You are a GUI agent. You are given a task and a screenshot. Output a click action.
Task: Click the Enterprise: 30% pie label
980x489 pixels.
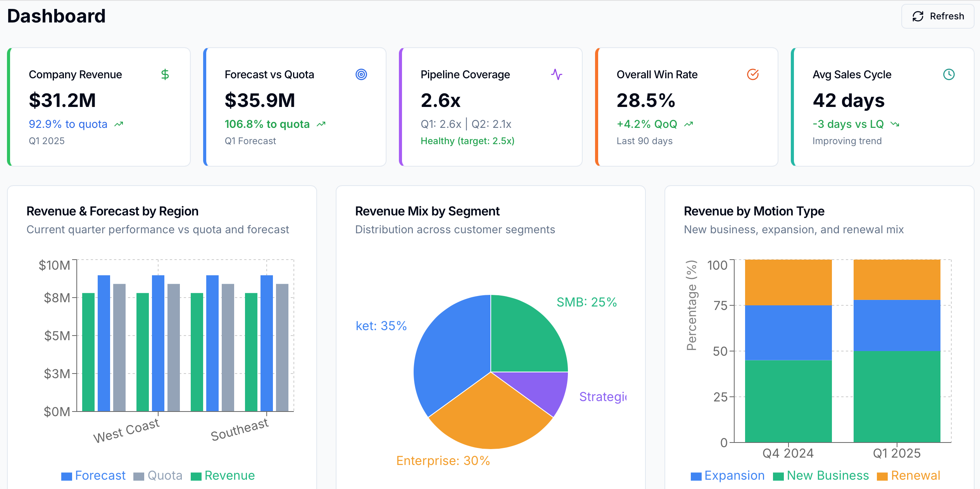coord(443,461)
